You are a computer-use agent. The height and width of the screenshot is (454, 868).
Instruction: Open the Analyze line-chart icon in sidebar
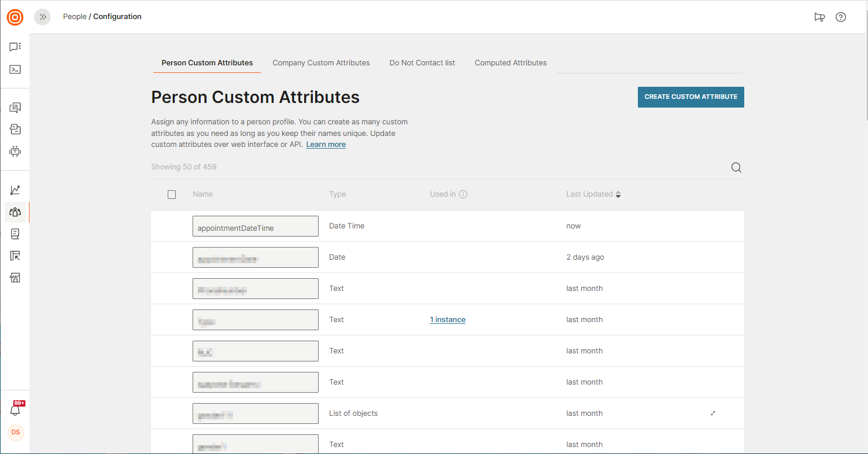tap(15, 190)
